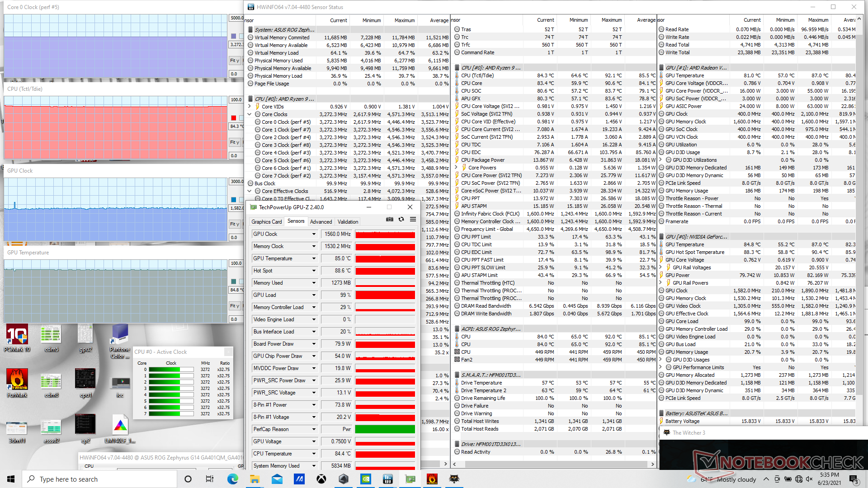
Task: Click Fit y in Core 0 Clock graph
Action: click(235, 61)
